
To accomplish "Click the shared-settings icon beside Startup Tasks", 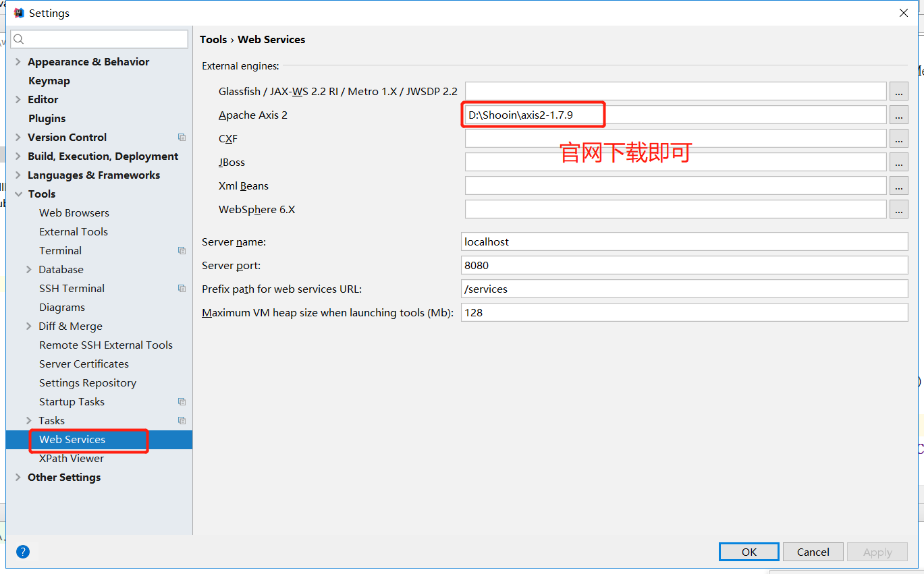I will (182, 401).
